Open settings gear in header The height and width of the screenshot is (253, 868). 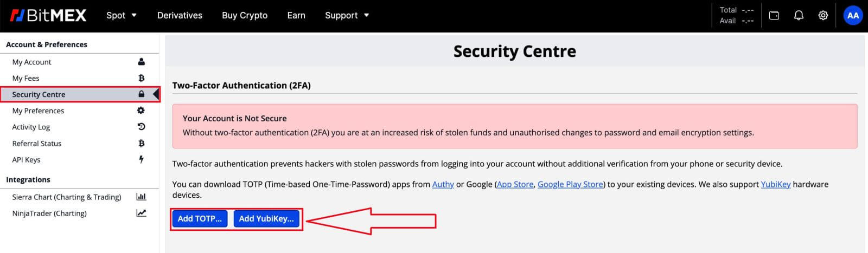(823, 16)
